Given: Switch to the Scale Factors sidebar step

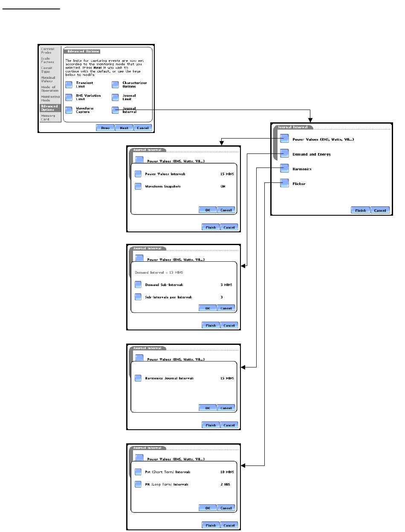Looking at the screenshot, I should (50, 60).
